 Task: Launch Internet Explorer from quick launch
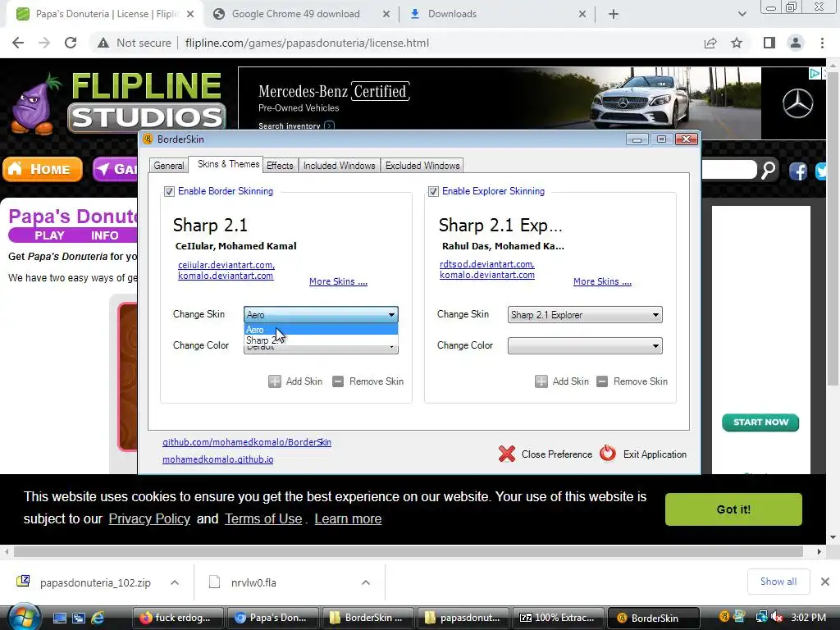click(x=98, y=618)
